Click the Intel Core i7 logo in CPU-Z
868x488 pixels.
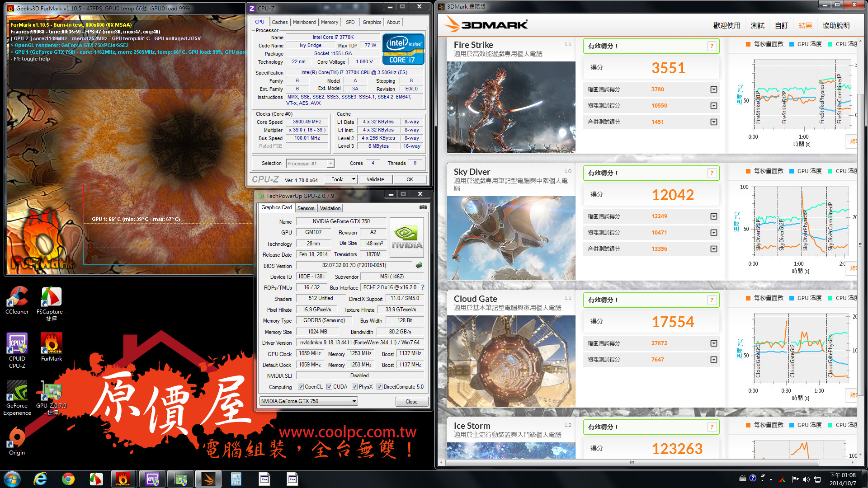pyautogui.click(x=403, y=49)
